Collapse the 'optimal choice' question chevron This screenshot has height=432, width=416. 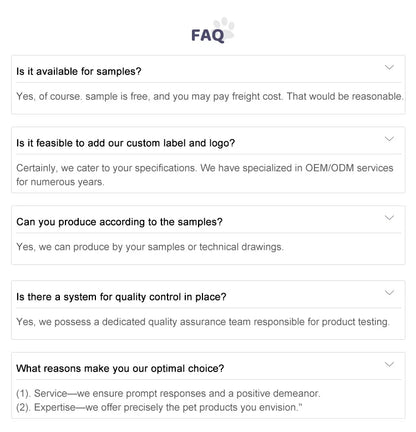coord(389,364)
